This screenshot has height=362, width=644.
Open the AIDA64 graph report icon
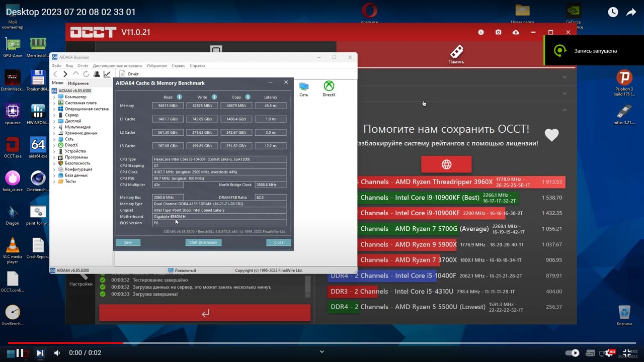pos(107,74)
